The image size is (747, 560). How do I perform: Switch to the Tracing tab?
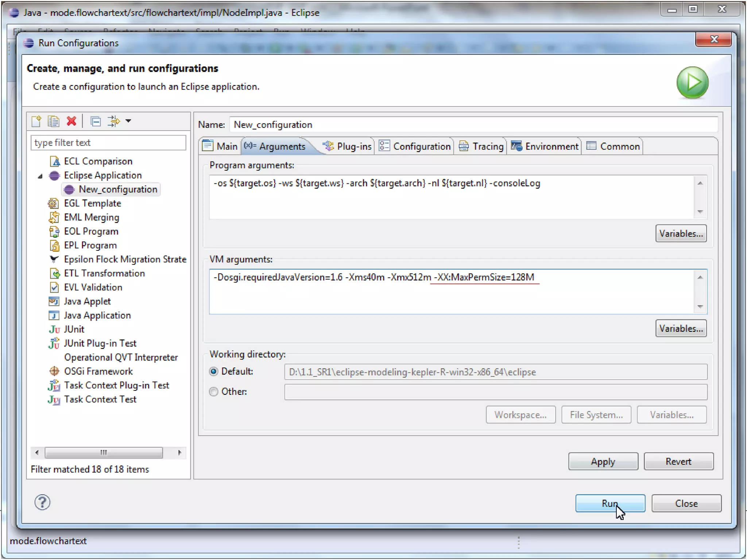[x=481, y=146]
